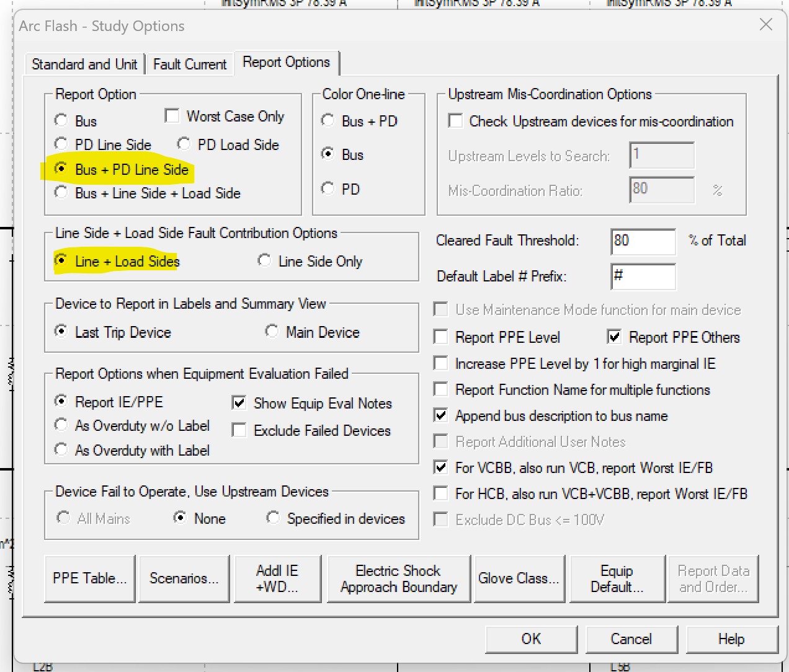Pick Main Device for labels and summary
This screenshot has width=789, height=672.
pos(272,332)
